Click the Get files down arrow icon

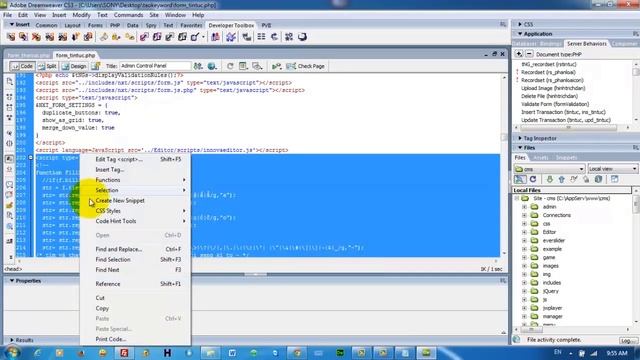coord(549,179)
